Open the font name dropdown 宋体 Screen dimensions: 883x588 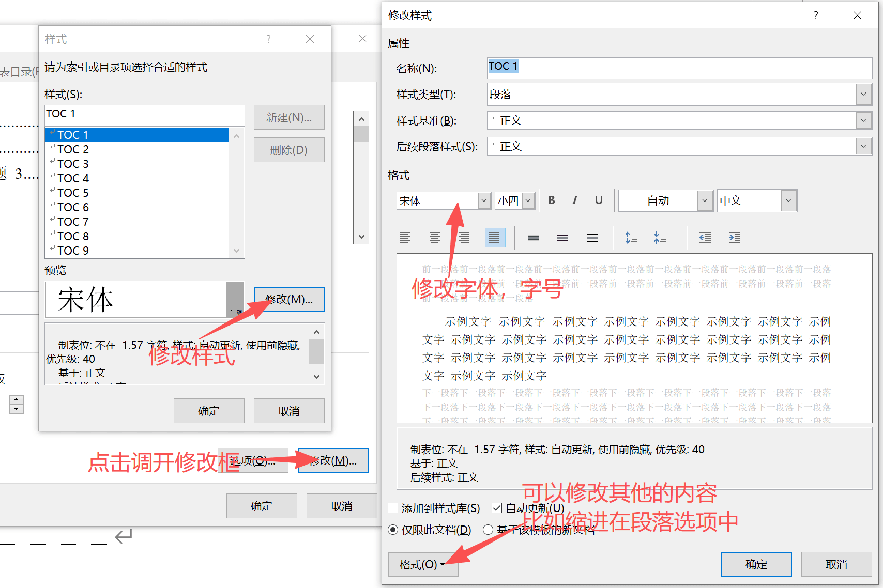click(x=484, y=200)
